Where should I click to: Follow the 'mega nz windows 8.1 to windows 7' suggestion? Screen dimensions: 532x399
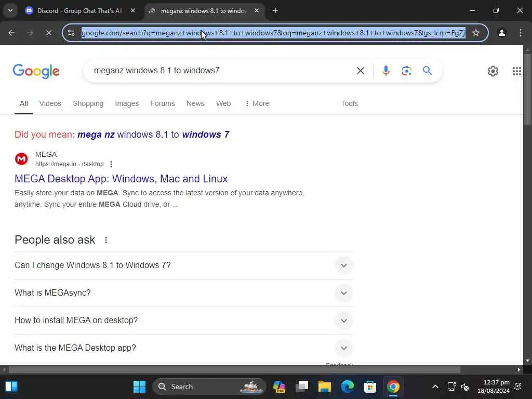pos(153,135)
